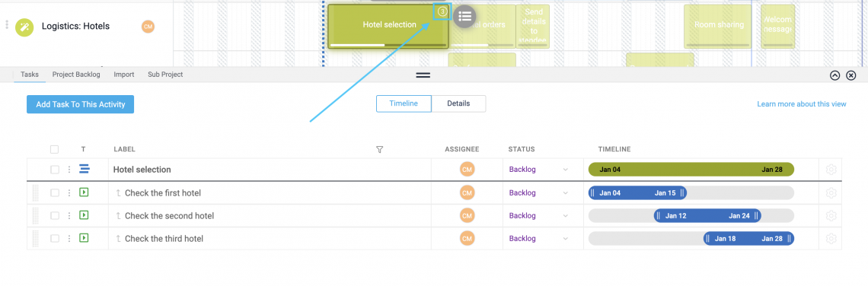This screenshot has width=868, height=286.
Task: Click the Check the second hotel label
Action: tap(169, 216)
